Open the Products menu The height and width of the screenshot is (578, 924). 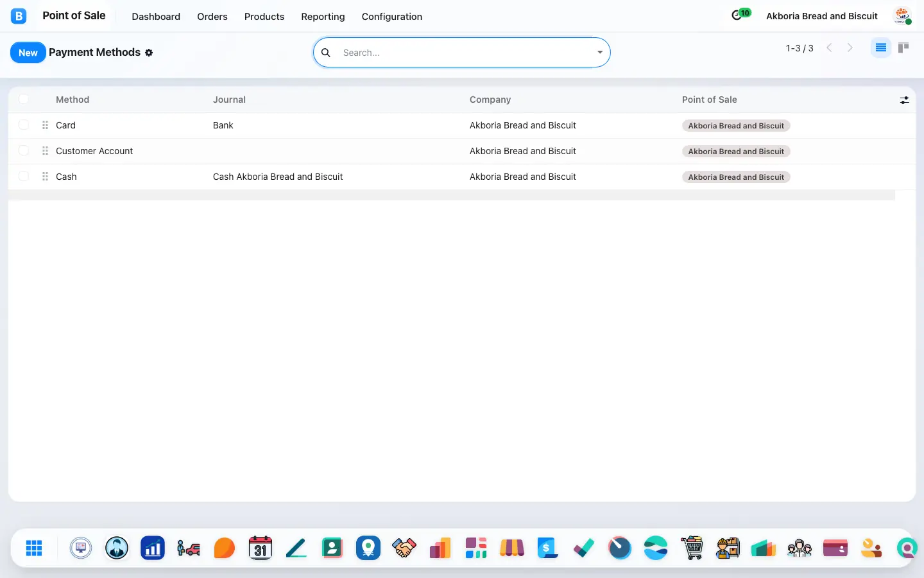tap(264, 17)
